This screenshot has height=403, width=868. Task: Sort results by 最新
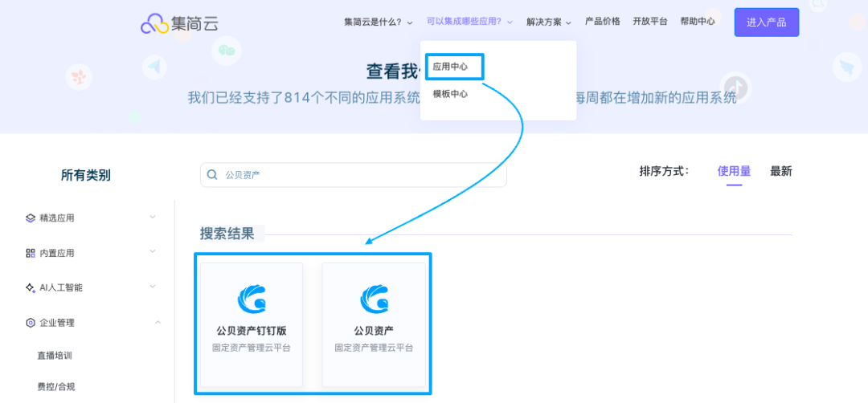781,171
